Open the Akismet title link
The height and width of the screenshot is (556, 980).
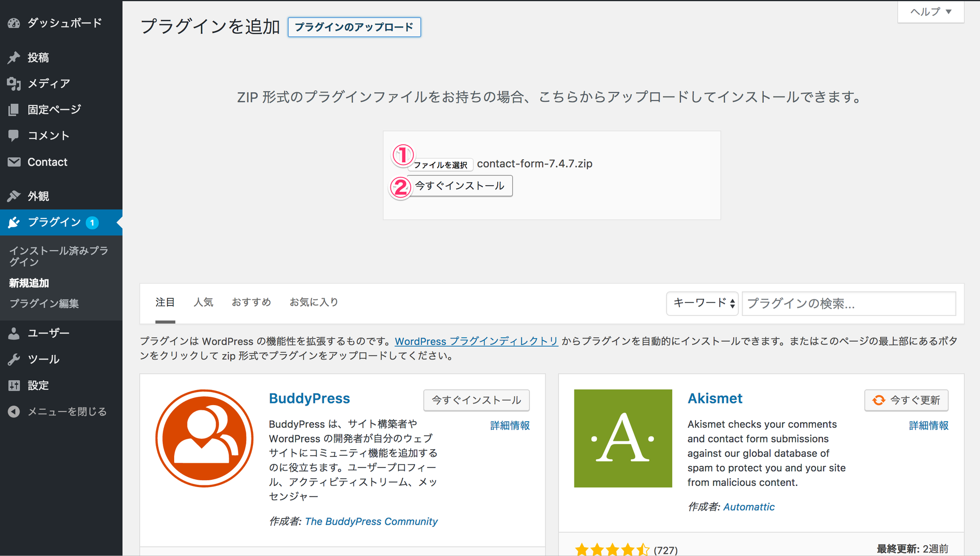tap(715, 398)
